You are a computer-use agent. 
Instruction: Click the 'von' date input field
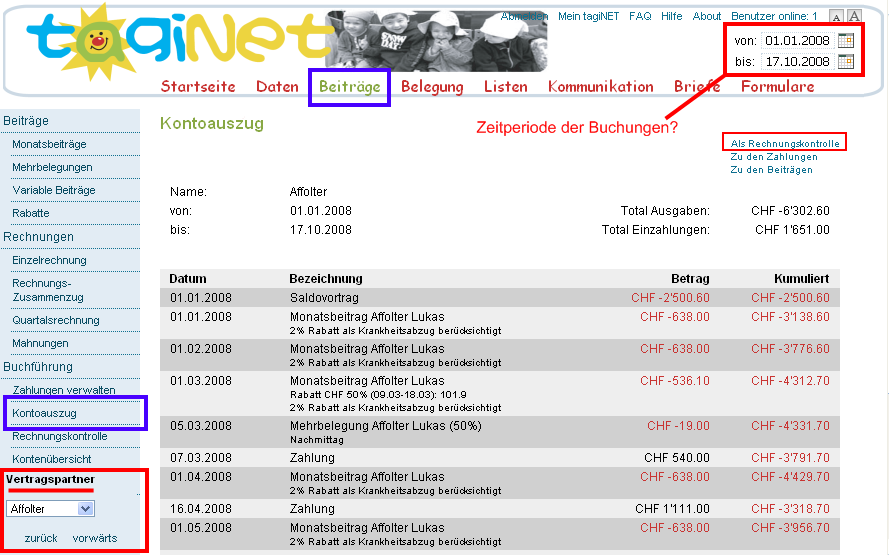tap(797, 41)
